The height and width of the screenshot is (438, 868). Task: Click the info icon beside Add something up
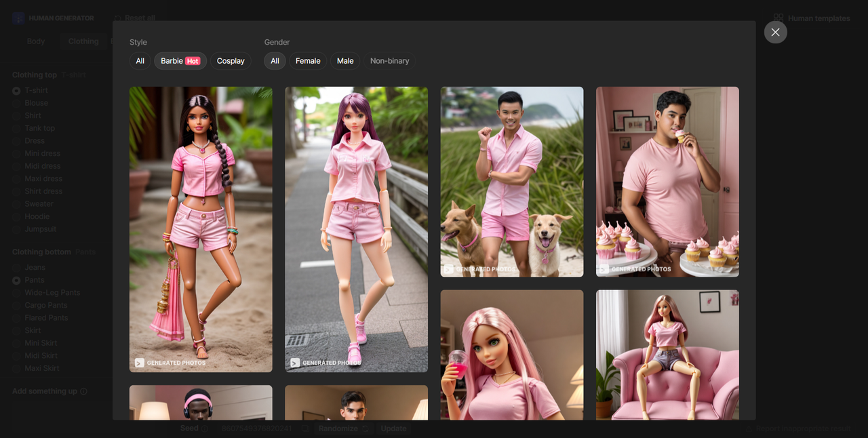coord(84,392)
